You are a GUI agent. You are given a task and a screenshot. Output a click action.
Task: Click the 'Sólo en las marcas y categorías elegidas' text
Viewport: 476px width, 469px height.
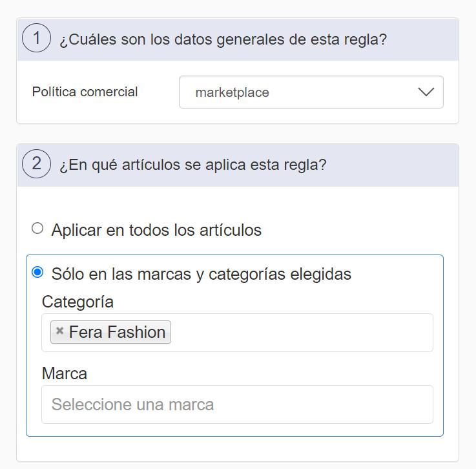201,274
